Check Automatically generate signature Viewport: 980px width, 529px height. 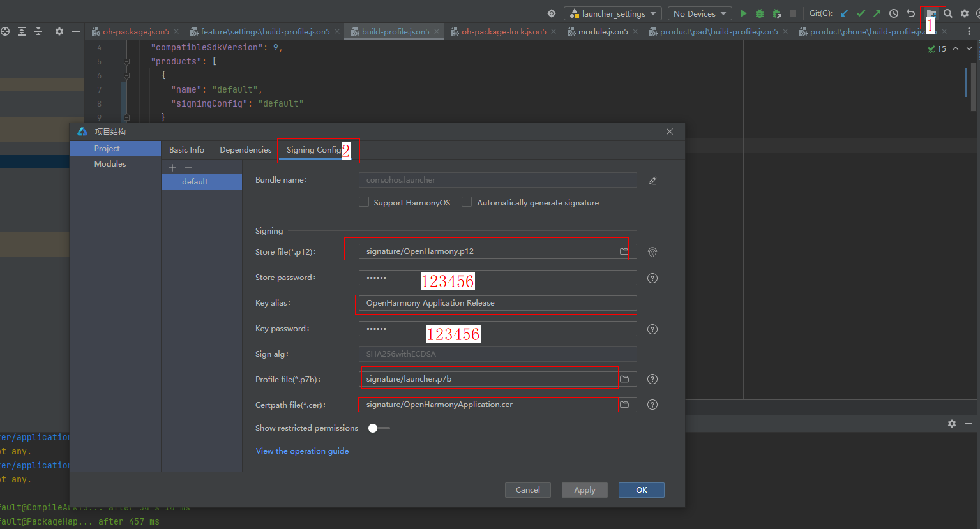point(467,202)
